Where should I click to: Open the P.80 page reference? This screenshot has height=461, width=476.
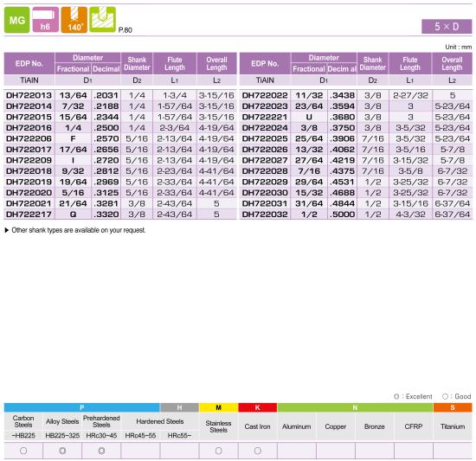point(125,30)
